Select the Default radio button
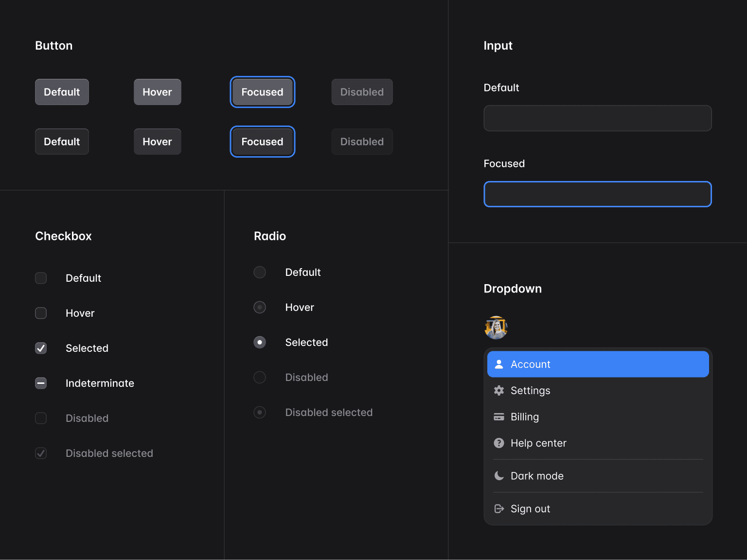This screenshot has height=560, width=747. 260,272
